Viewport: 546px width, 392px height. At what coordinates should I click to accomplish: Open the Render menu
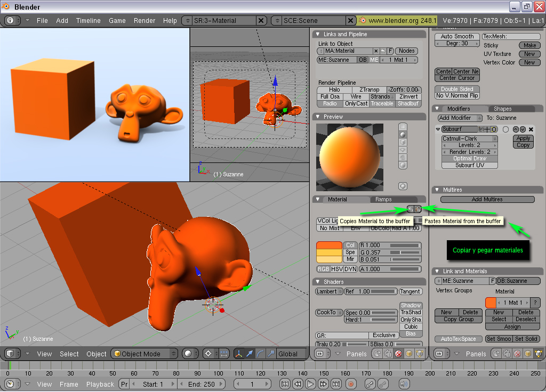144,21
